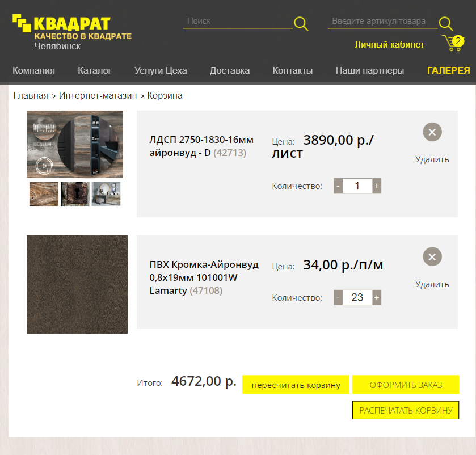Decrease ПВХ Кромка quantity with minus
This screenshot has height=455, width=476.
(x=338, y=297)
